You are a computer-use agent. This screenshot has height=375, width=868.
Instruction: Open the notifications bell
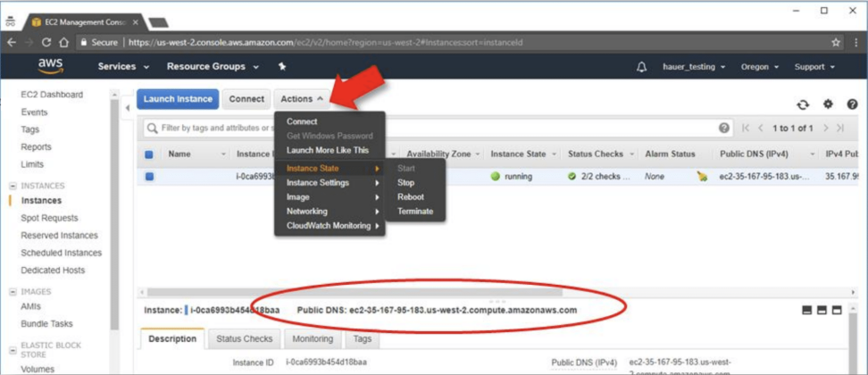click(x=641, y=67)
